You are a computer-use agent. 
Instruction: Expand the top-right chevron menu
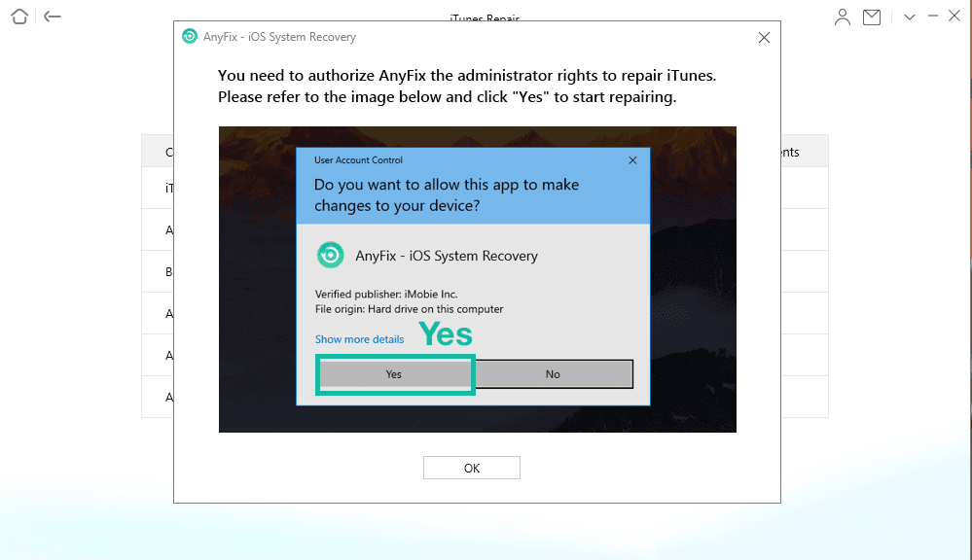tap(910, 17)
